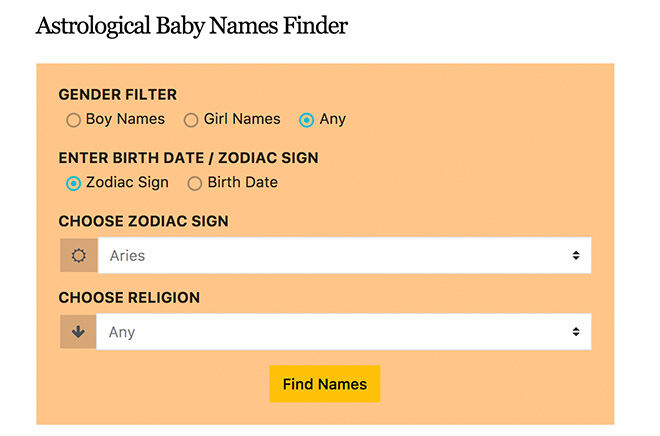Click the up-down arrows on Aries dropdown
The width and height of the screenshot is (660, 436).
tap(576, 255)
